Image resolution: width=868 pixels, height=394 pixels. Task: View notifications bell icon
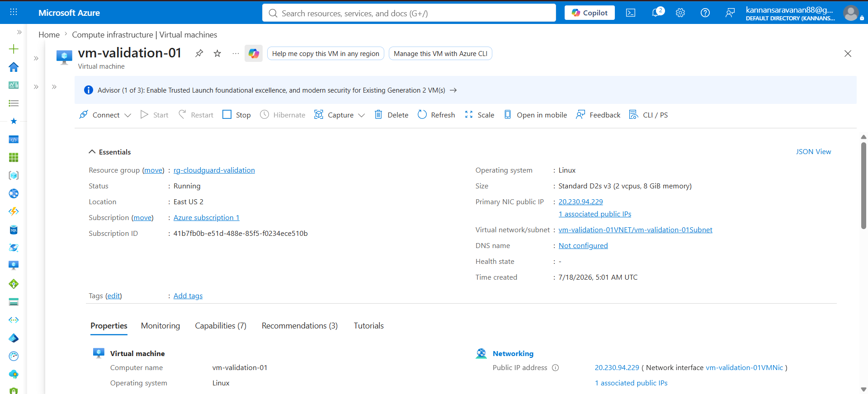click(x=656, y=13)
